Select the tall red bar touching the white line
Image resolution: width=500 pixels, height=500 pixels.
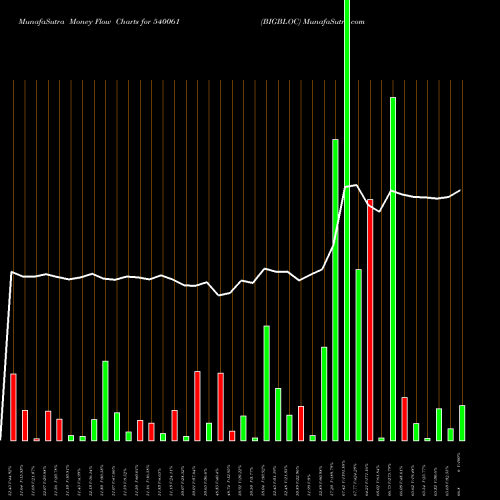pos(370,320)
